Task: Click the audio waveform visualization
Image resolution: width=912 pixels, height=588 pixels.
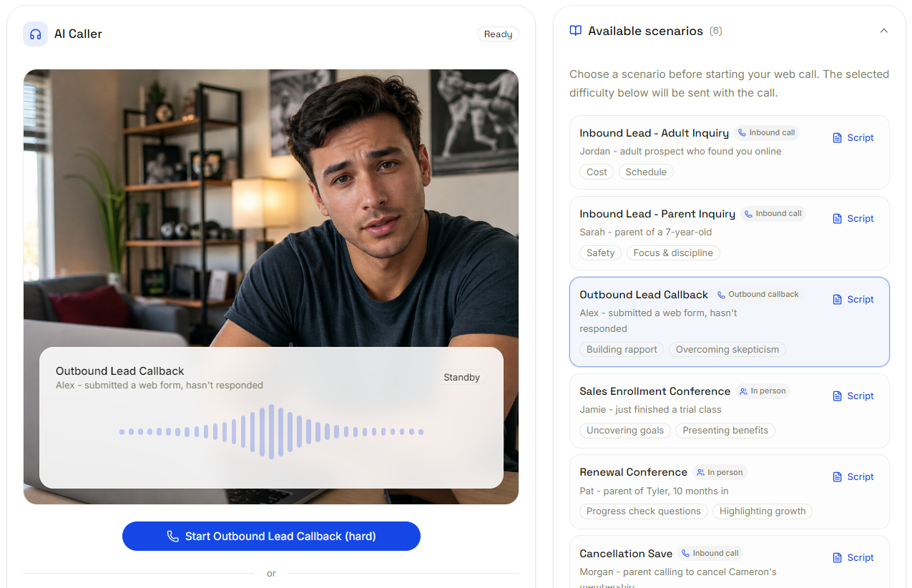Action: coord(271,431)
